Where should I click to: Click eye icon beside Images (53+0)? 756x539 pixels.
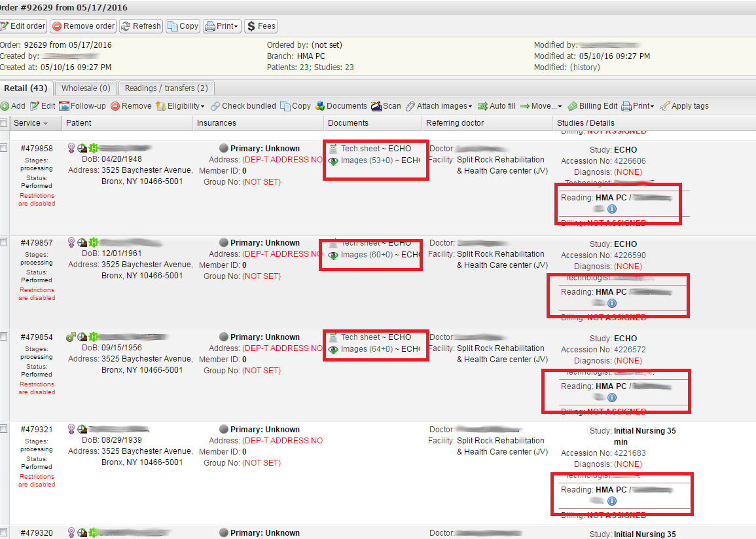(333, 161)
